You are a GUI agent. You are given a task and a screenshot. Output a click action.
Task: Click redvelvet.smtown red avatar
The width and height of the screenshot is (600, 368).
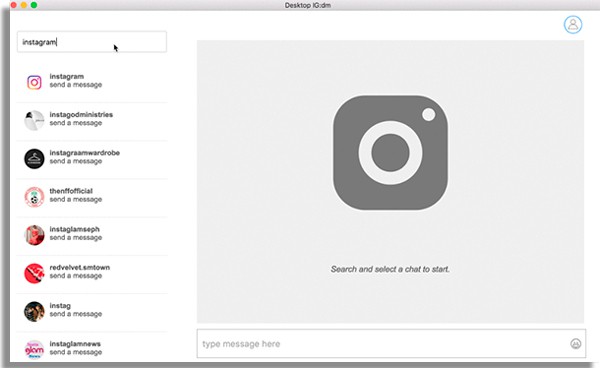34,274
